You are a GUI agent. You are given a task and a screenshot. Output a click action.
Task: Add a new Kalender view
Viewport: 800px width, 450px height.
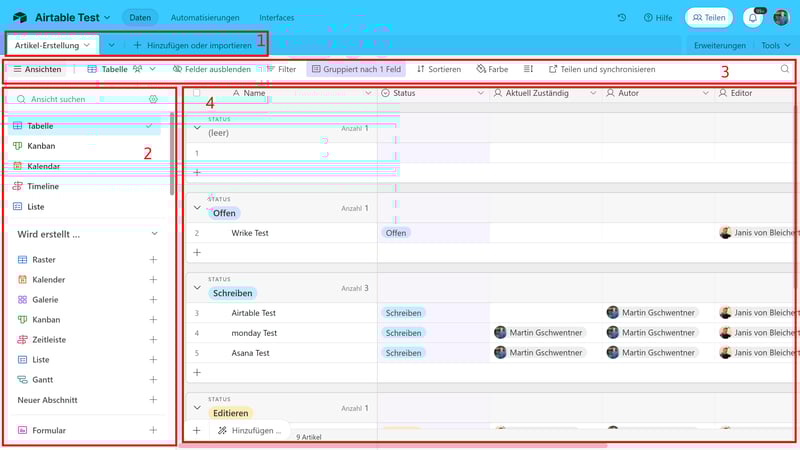pyautogui.click(x=153, y=280)
